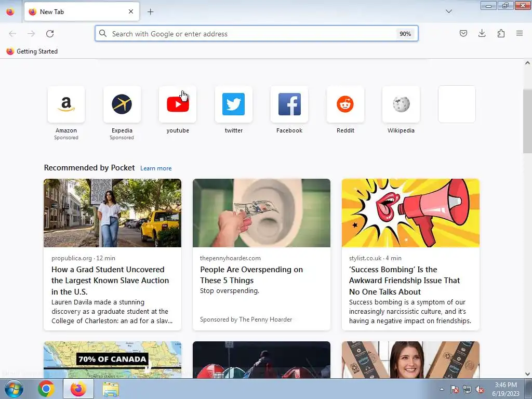Open the Amazon sponsored shortcut tile
Image resolution: width=532 pixels, height=399 pixels.
(66, 104)
